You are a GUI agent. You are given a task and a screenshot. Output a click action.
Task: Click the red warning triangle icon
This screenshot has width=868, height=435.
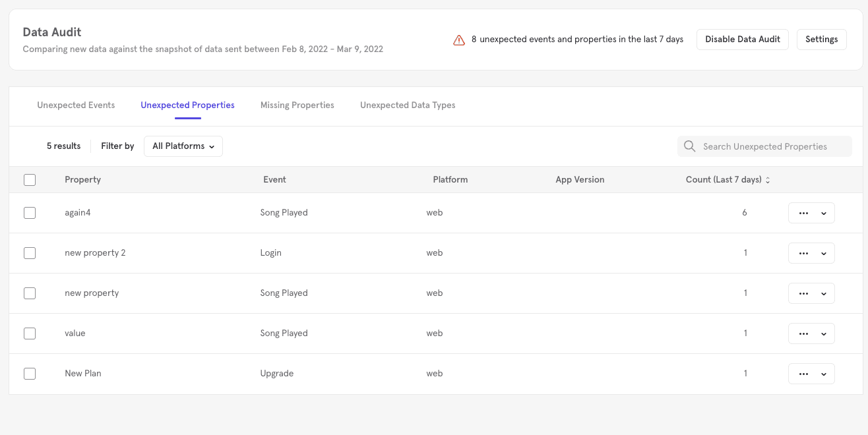point(459,40)
